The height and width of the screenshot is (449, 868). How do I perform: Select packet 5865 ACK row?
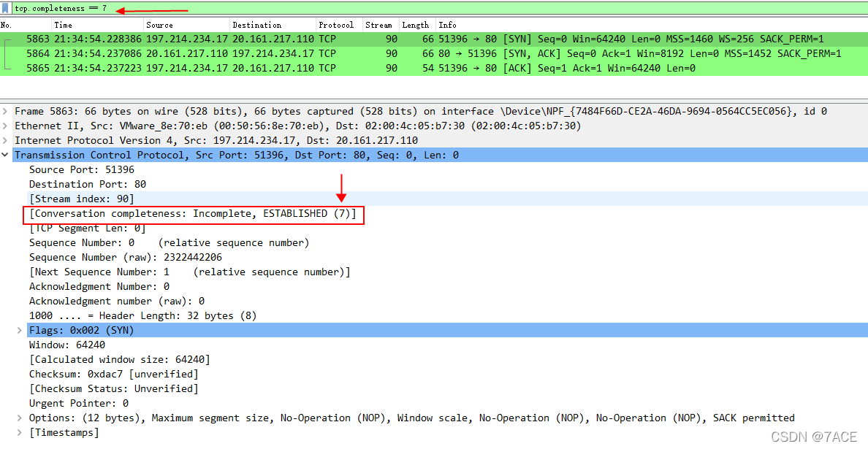[434, 68]
